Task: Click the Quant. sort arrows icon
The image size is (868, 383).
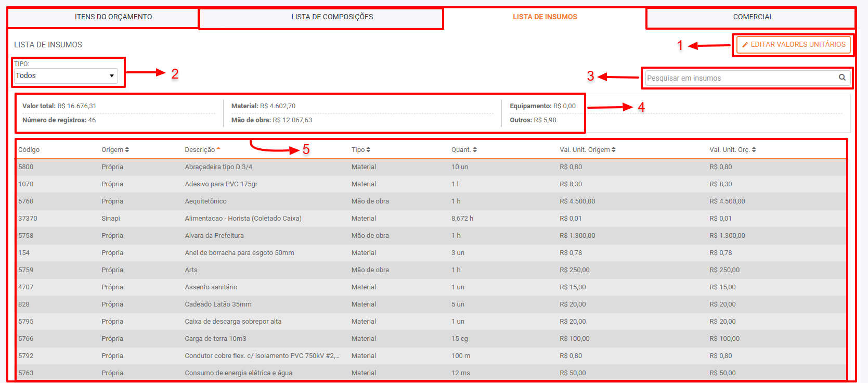Action: 475,150
